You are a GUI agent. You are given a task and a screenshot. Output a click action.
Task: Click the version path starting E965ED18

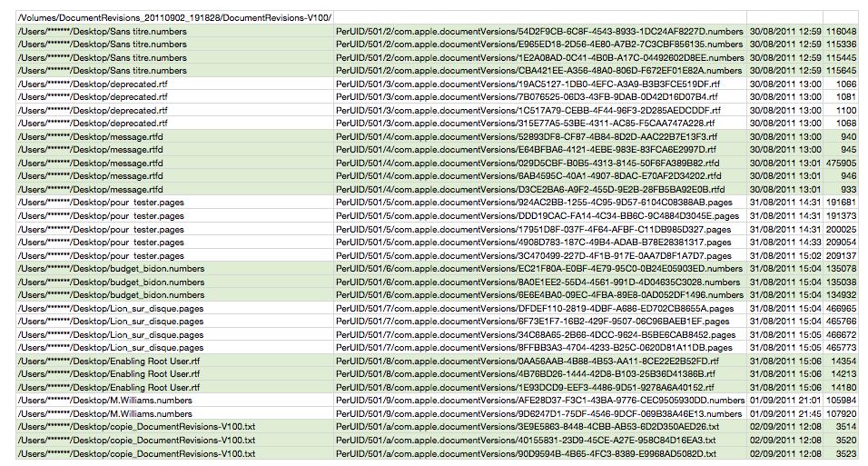tap(539, 45)
